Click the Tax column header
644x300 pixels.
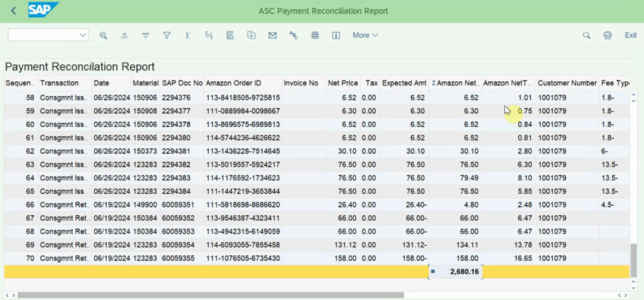369,83
